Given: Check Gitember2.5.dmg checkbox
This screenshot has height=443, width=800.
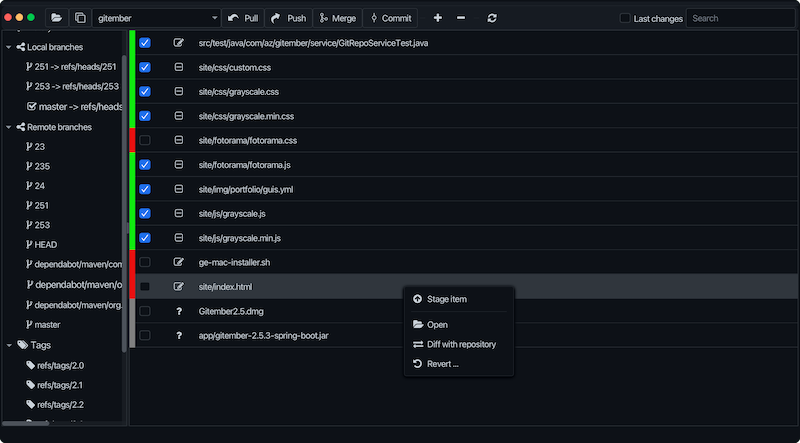Looking at the screenshot, I should [x=145, y=311].
